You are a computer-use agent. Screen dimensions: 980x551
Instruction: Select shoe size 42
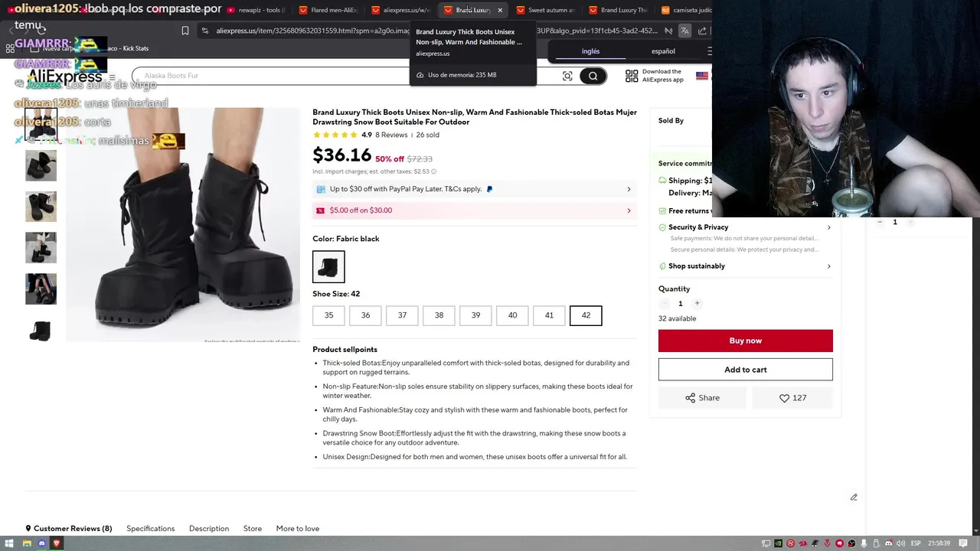pos(586,315)
